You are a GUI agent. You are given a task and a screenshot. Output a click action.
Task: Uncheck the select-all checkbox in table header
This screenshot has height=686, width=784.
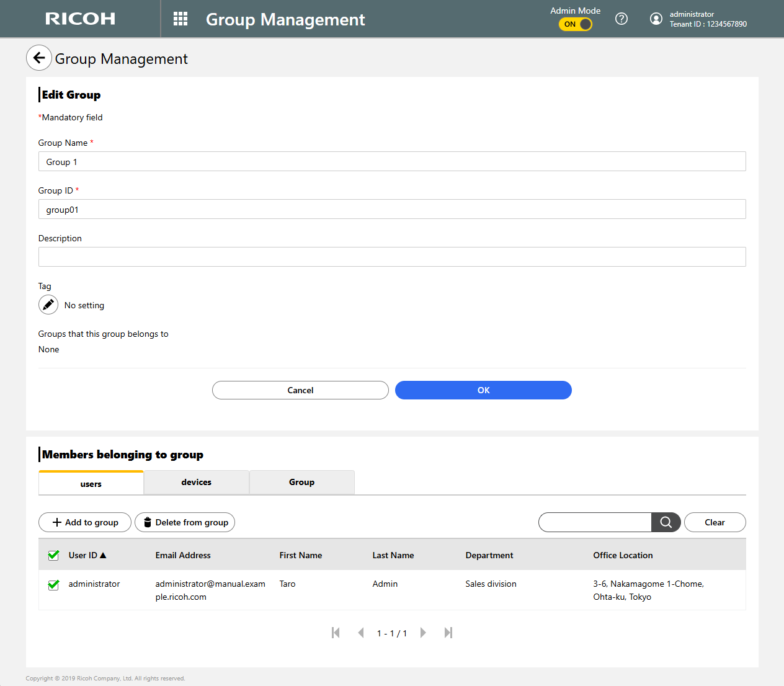(54, 555)
